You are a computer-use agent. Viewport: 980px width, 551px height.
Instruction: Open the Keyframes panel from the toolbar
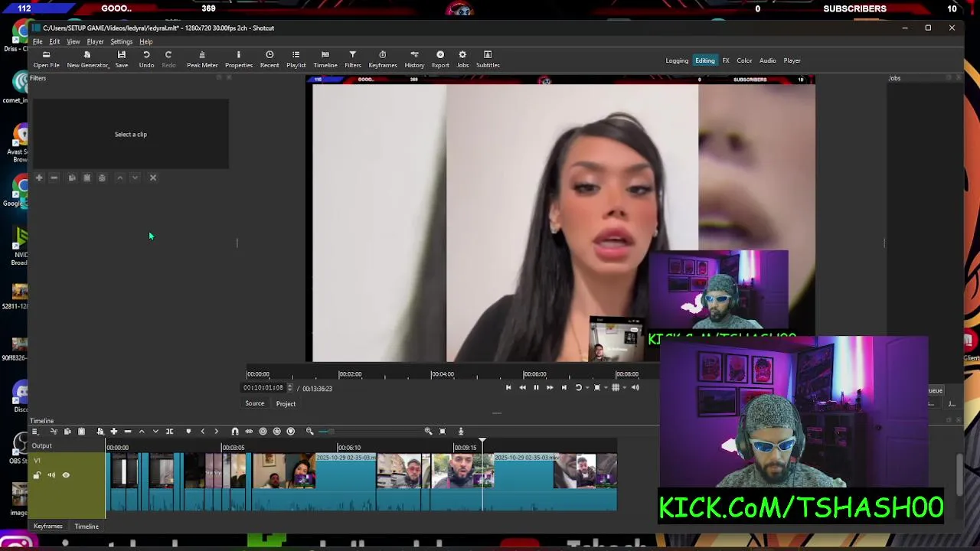(383, 59)
